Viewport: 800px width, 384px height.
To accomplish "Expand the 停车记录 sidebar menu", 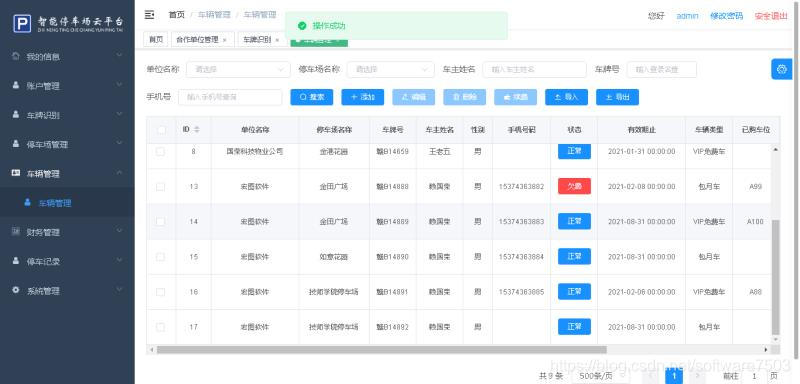I will pos(119,260).
